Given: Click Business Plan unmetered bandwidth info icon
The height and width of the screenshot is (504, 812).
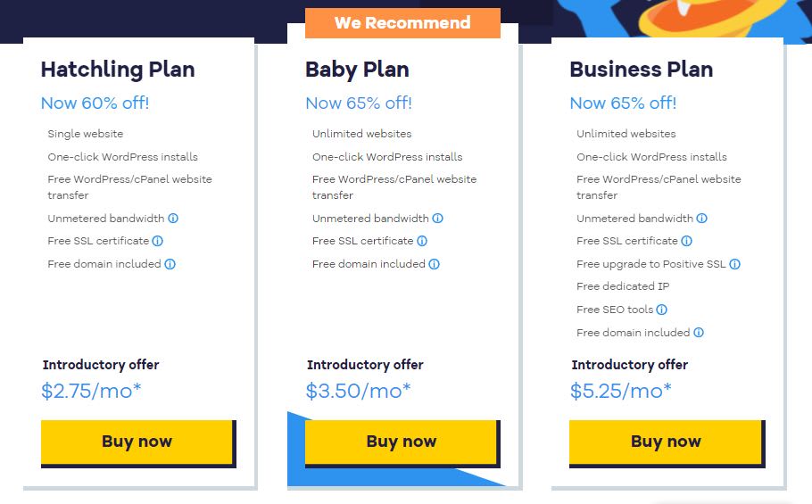Looking at the screenshot, I should pos(701,219).
